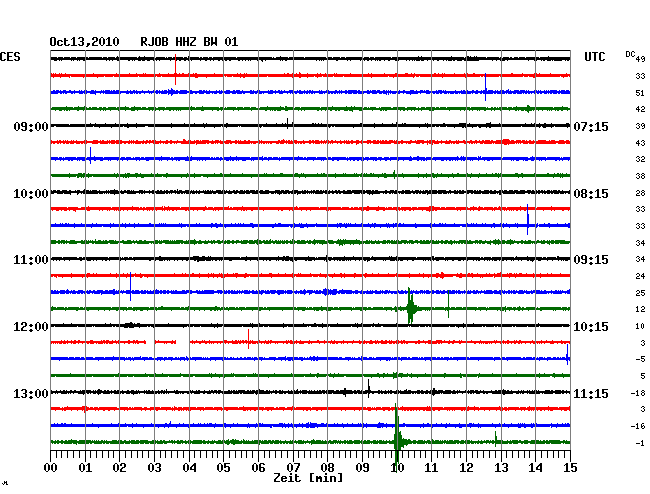The width and height of the screenshot is (650, 494).
Task: Click DC offset value 51
Action: pyautogui.click(x=640, y=93)
